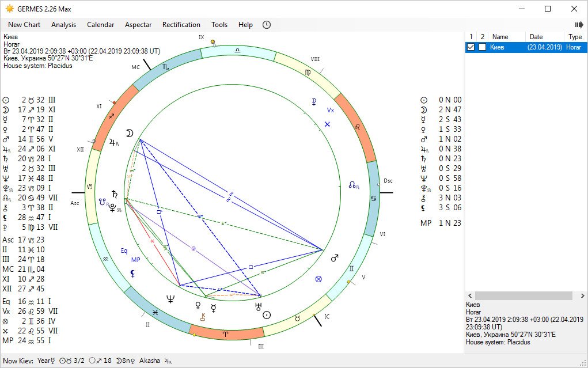
Task: Open the New Chart menu
Action: pyautogui.click(x=24, y=25)
